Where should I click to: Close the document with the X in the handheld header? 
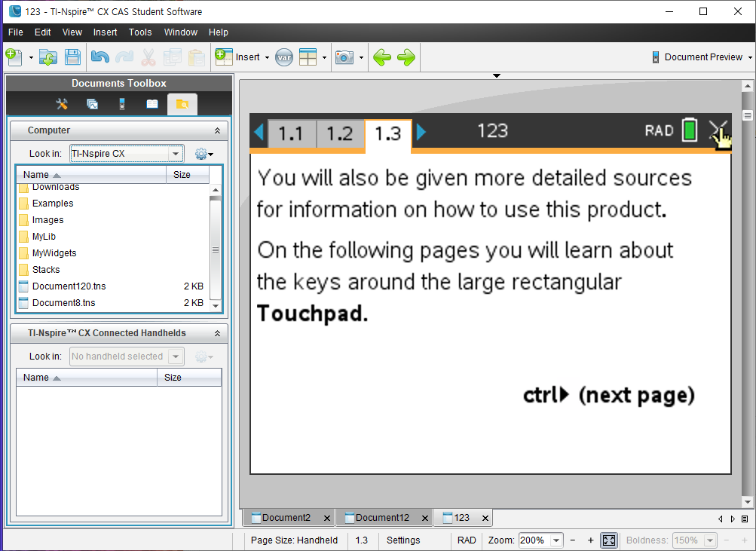click(718, 130)
